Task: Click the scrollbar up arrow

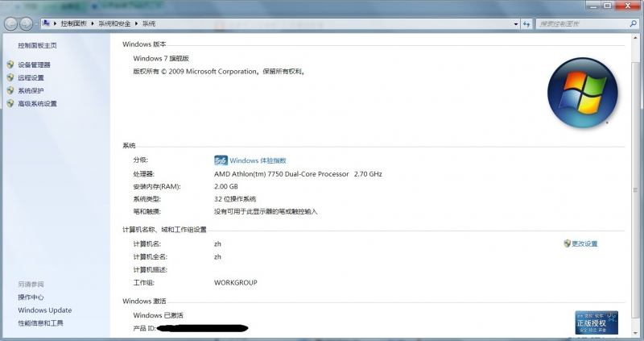Action: [635, 38]
